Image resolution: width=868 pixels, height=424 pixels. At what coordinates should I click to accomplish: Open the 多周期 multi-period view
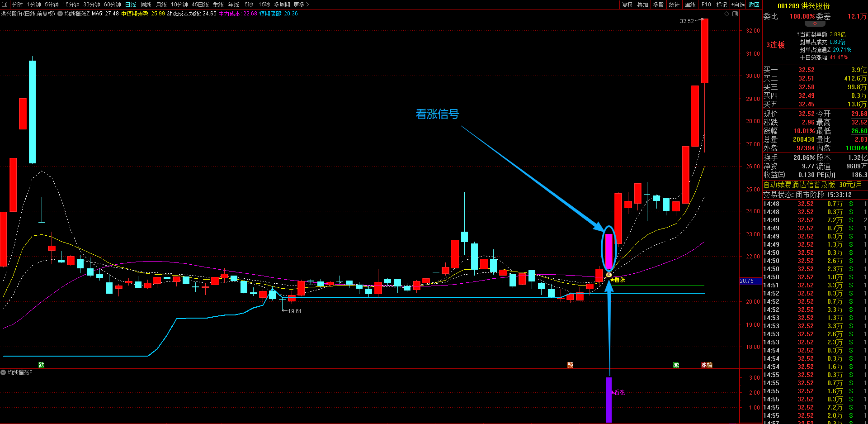pos(282,5)
